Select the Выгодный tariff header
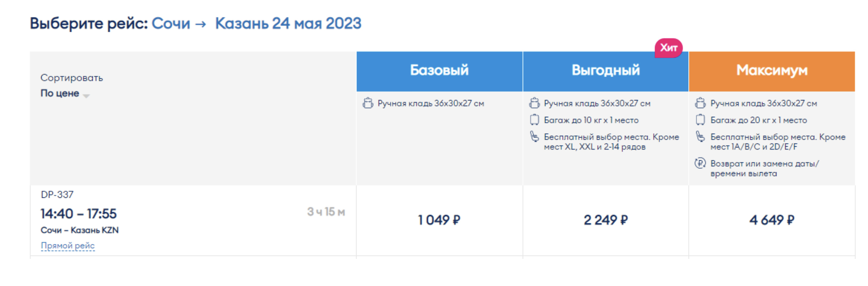 coord(605,71)
